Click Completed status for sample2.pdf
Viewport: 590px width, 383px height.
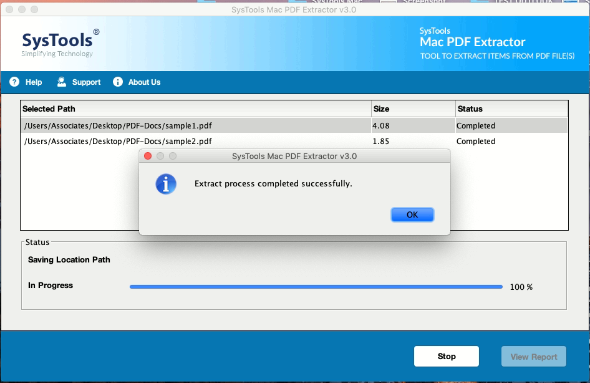476,141
